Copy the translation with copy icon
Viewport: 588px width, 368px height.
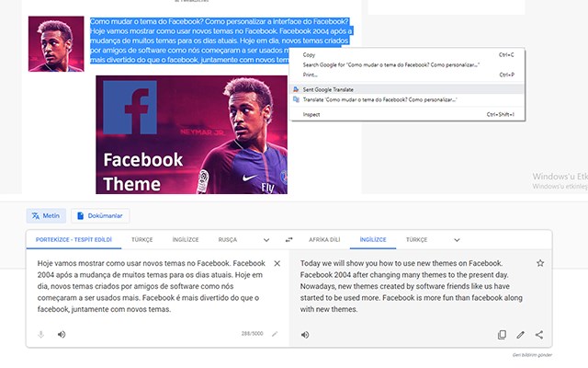[502, 335]
